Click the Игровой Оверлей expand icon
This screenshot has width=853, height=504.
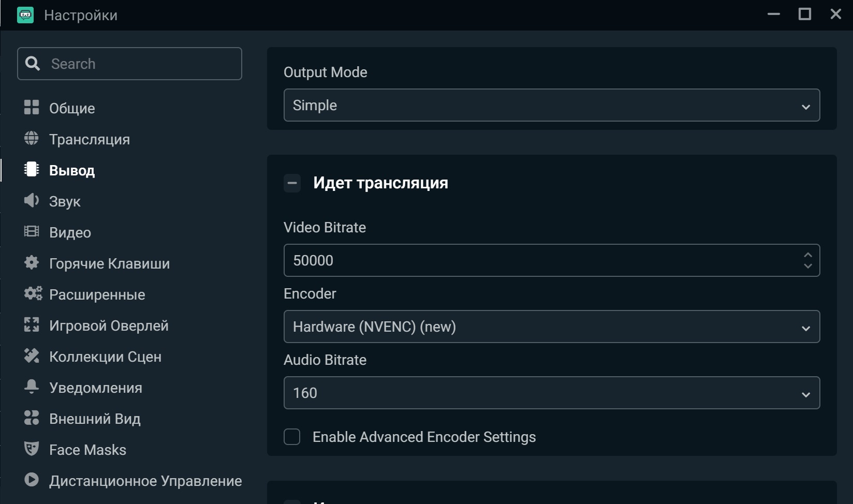coord(32,325)
